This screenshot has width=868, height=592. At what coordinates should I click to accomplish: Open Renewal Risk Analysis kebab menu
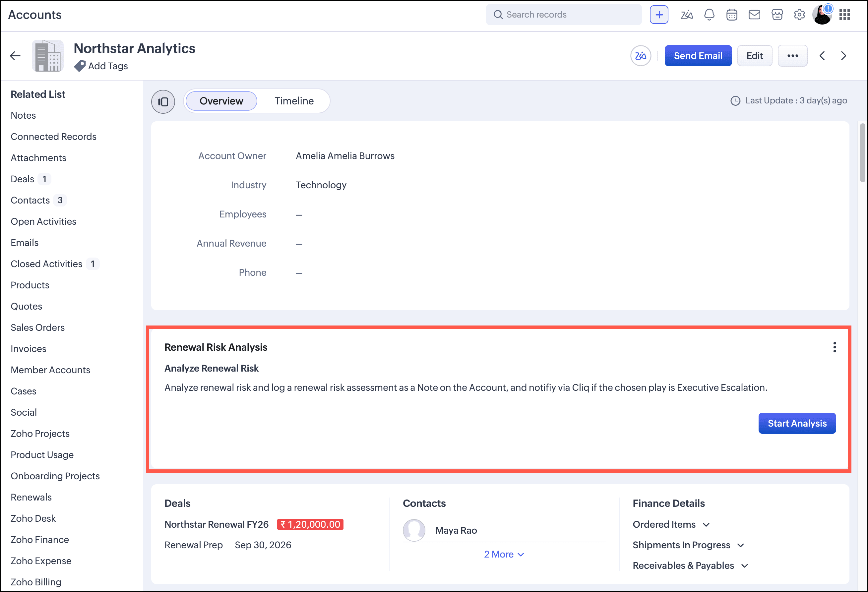(835, 347)
